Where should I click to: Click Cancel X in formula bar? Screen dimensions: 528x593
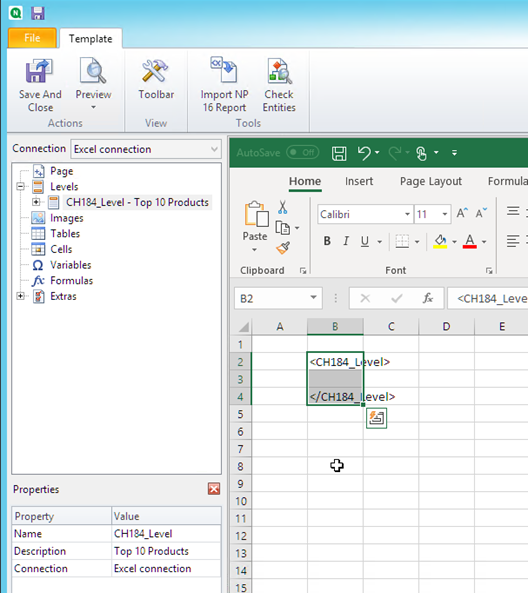click(x=365, y=299)
